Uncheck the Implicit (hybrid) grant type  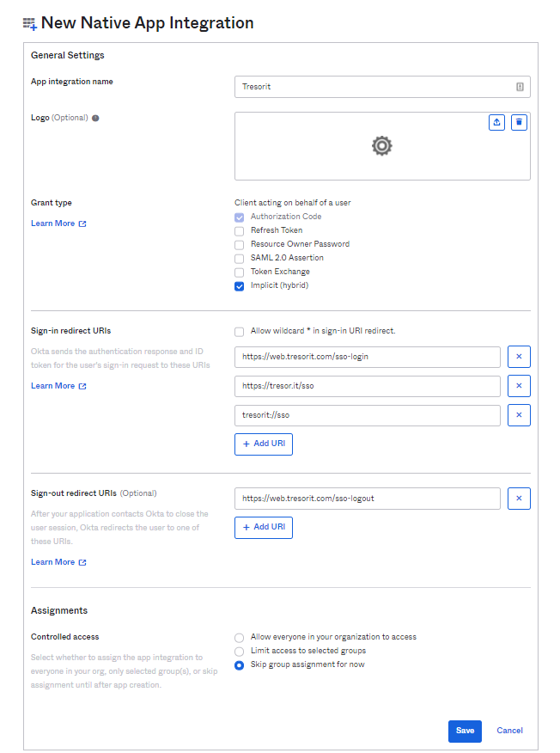click(240, 286)
